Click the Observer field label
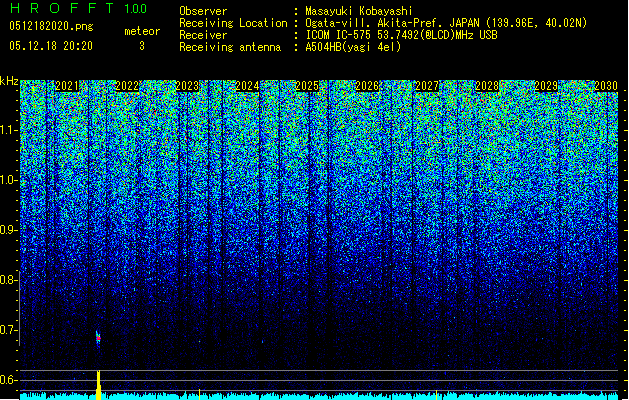This screenshot has height=400, width=629. point(203,11)
